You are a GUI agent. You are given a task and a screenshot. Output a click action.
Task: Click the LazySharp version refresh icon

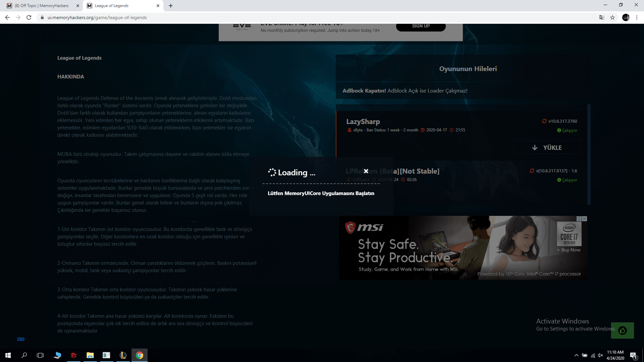(544, 121)
